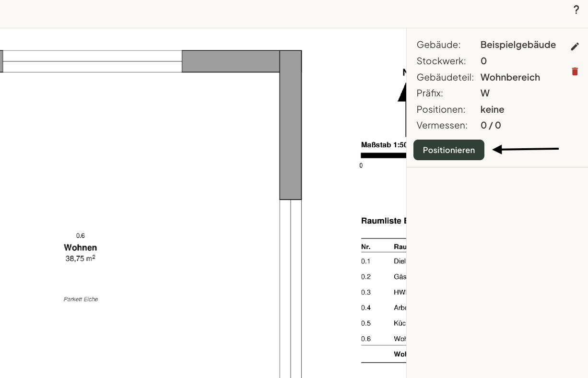
Task: Delete the plan using red trash icon
Action: tap(575, 71)
